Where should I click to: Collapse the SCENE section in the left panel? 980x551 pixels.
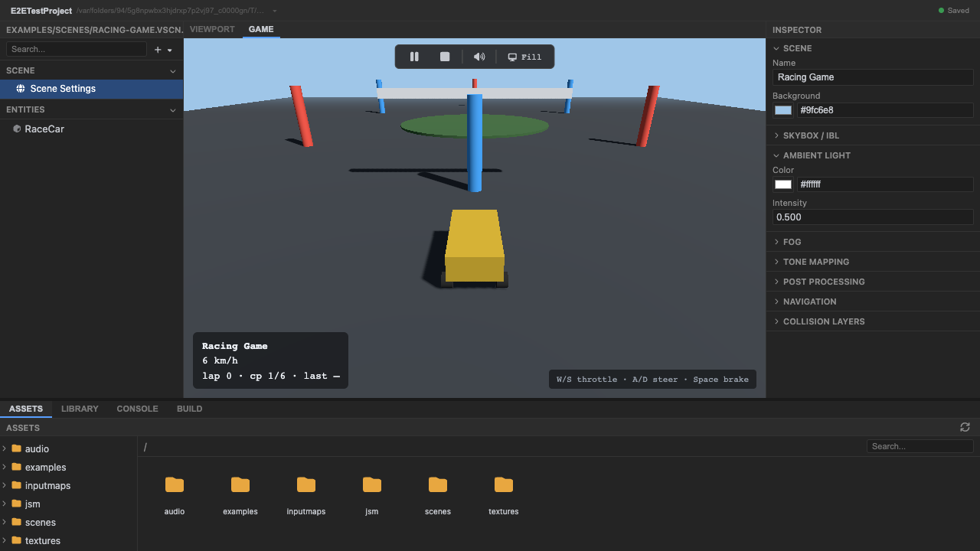pyautogui.click(x=172, y=70)
